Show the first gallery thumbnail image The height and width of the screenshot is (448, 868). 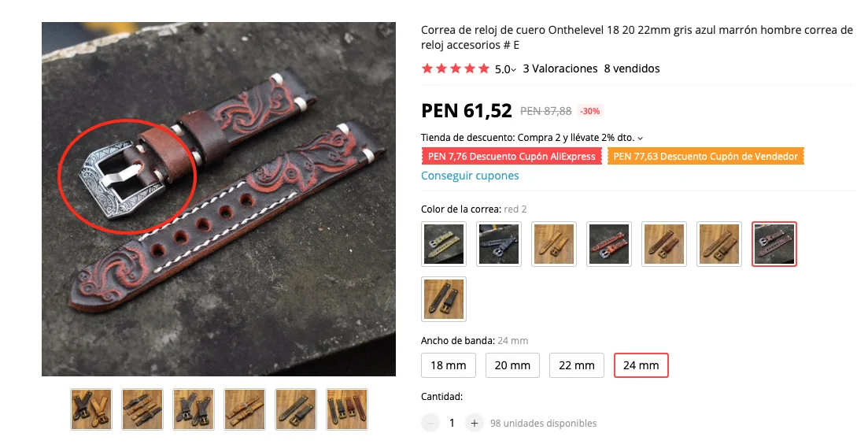[91, 409]
